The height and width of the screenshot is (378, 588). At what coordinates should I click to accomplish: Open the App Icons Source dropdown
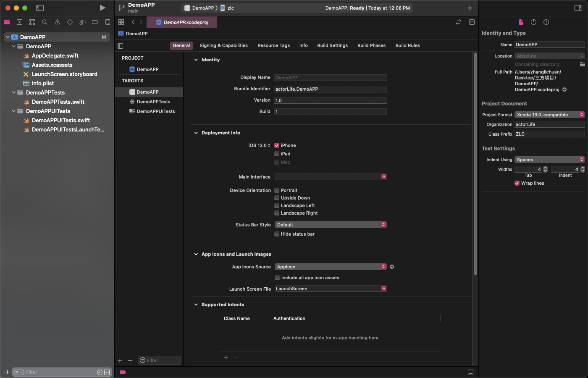pyautogui.click(x=331, y=267)
